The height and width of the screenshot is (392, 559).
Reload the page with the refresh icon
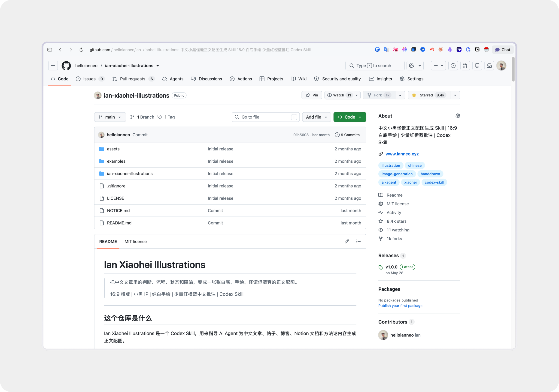click(81, 50)
